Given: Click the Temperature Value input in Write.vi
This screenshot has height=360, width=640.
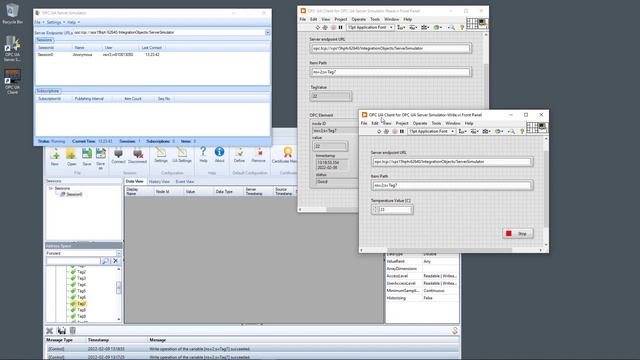Looking at the screenshot, I should [395, 210].
